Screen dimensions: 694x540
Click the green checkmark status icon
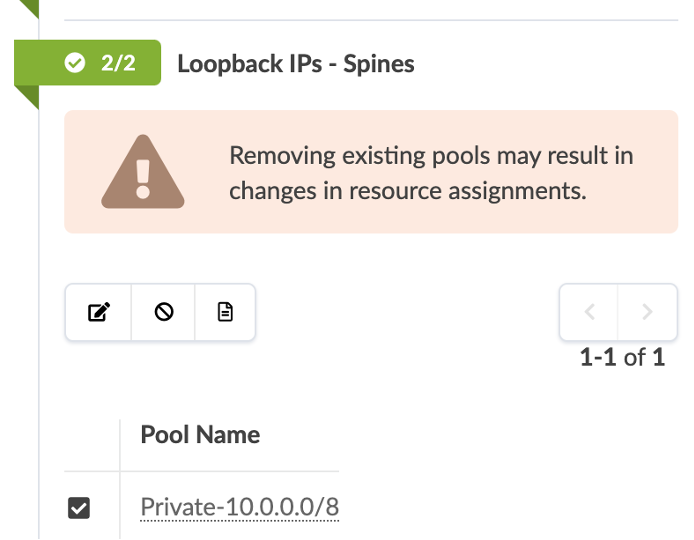[x=74, y=64]
